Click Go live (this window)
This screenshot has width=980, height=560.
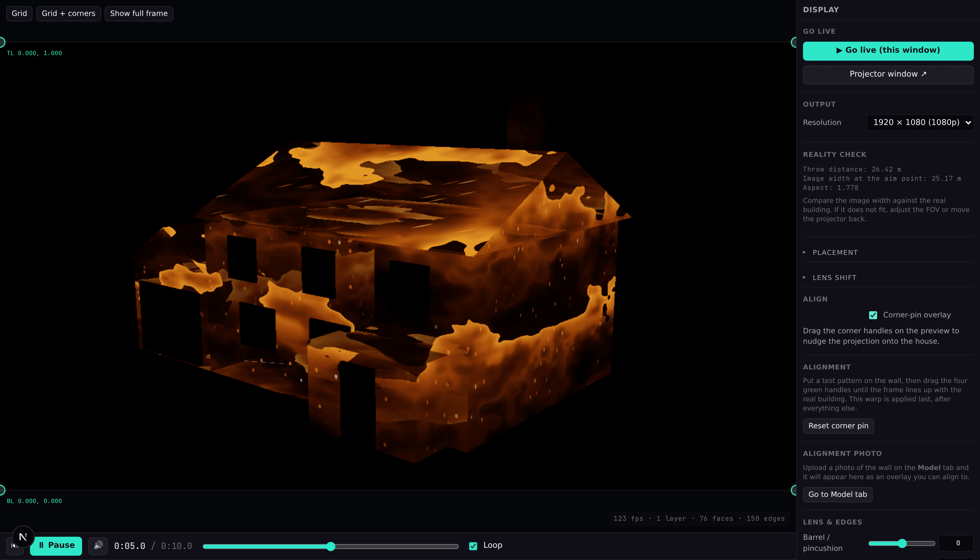coord(888,51)
